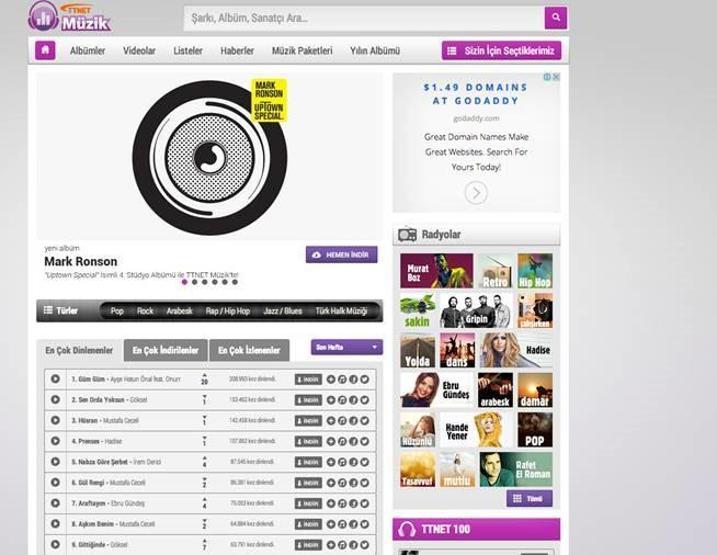Play song 4 Prenses by Hadise
This screenshot has width=717, height=555.
[x=55, y=441]
